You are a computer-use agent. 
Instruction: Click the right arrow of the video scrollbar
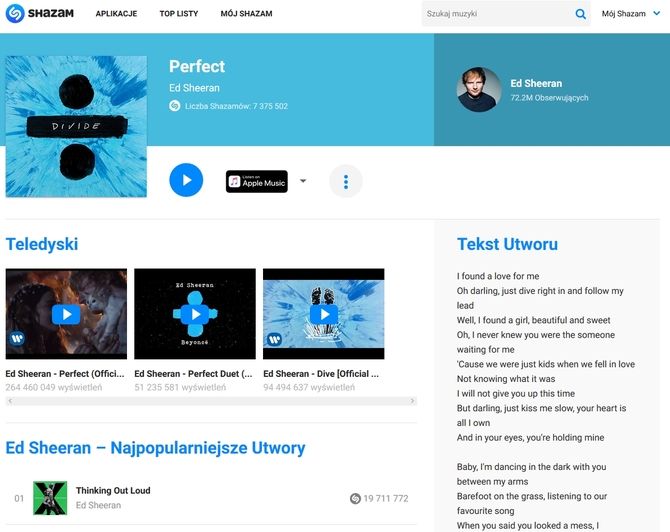click(x=412, y=401)
